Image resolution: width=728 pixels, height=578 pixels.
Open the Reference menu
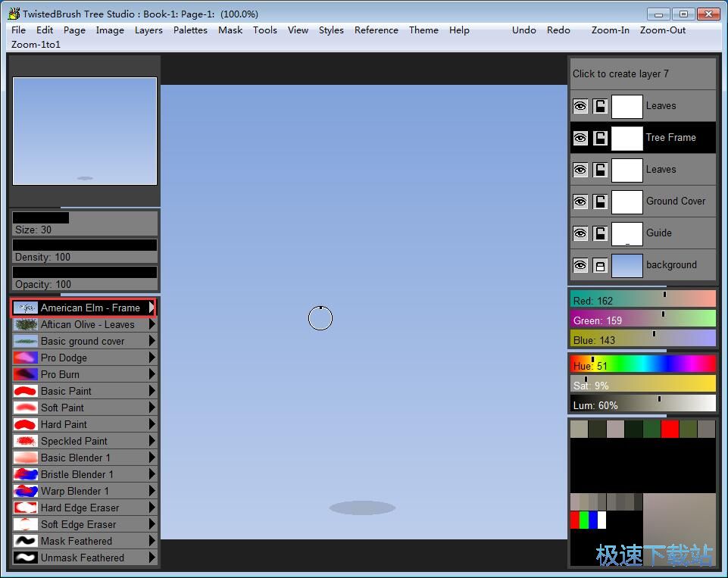[376, 30]
